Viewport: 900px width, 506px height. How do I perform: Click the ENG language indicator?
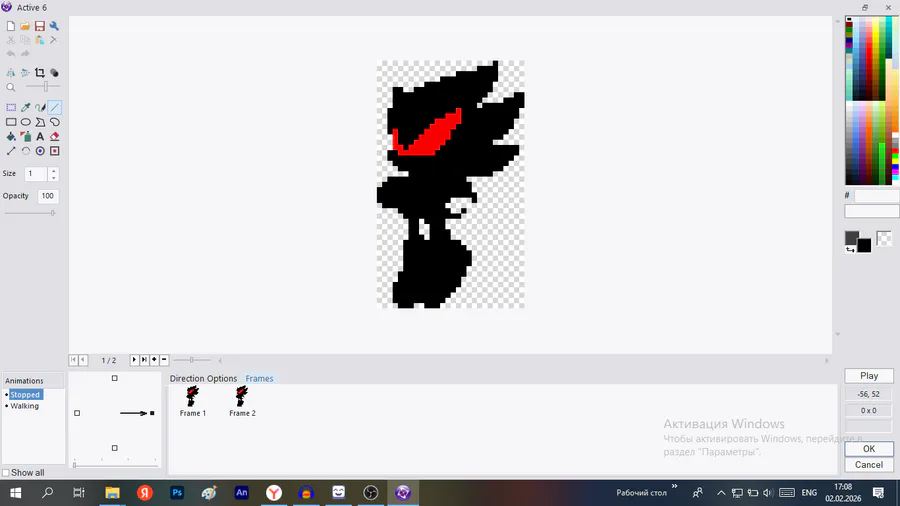click(x=809, y=493)
